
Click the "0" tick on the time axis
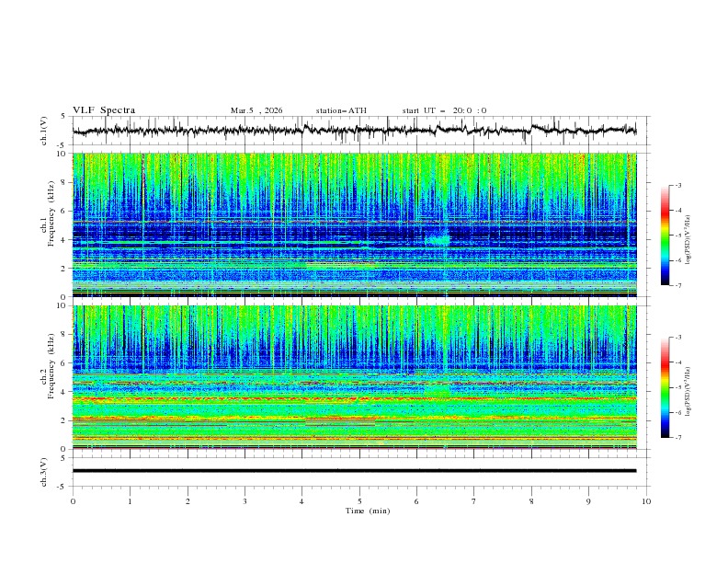pyautogui.click(x=73, y=501)
